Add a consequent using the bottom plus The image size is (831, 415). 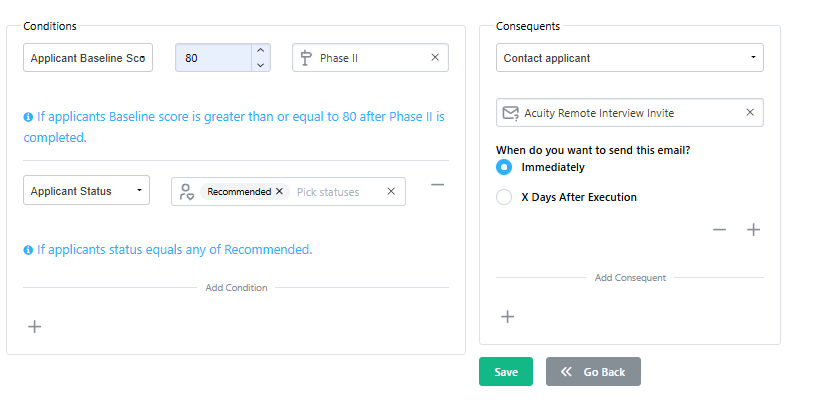click(x=508, y=316)
